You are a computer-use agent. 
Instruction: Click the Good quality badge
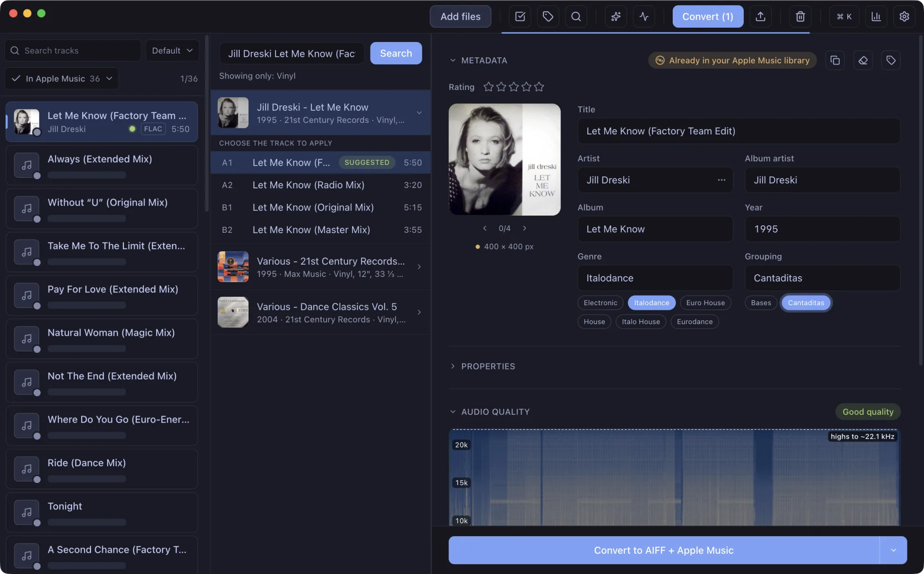pyautogui.click(x=868, y=412)
